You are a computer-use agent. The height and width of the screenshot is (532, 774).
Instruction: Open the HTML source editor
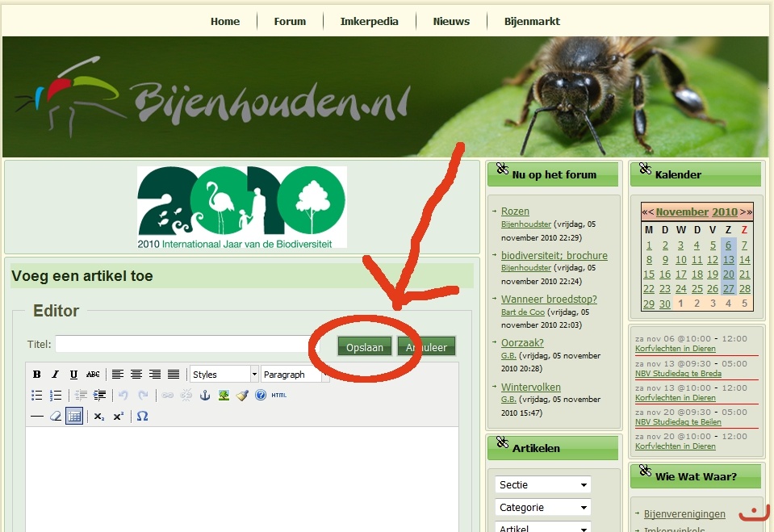coord(278,396)
